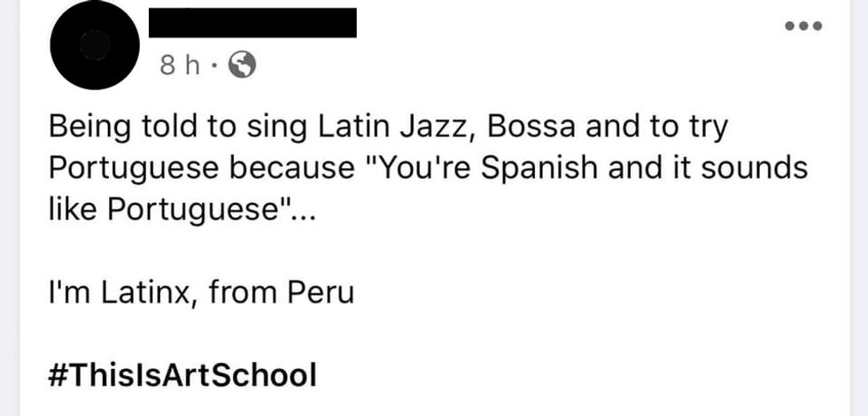
Task: Click the words "Latin Jazz" in the post
Action: [x=392, y=128]
